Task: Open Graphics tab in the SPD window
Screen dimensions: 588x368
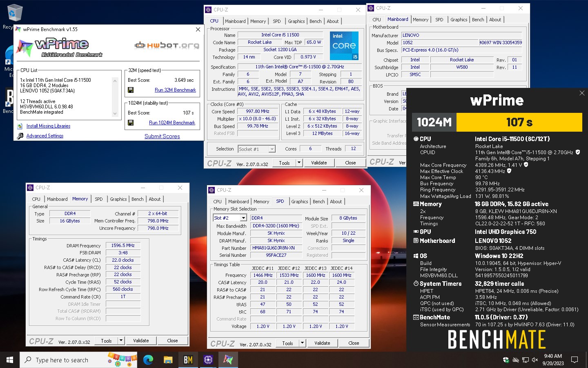Action: click(300, 202)
